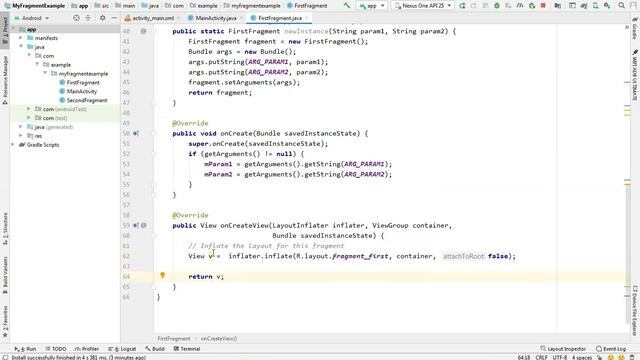Open the Android view dropdown

[32, 18]
